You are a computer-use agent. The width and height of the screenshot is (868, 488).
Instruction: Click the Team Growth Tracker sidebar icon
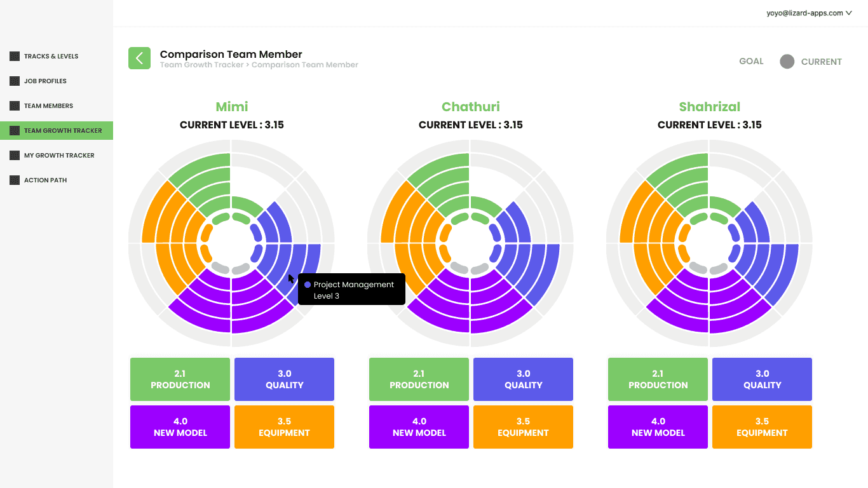point(15,130)
